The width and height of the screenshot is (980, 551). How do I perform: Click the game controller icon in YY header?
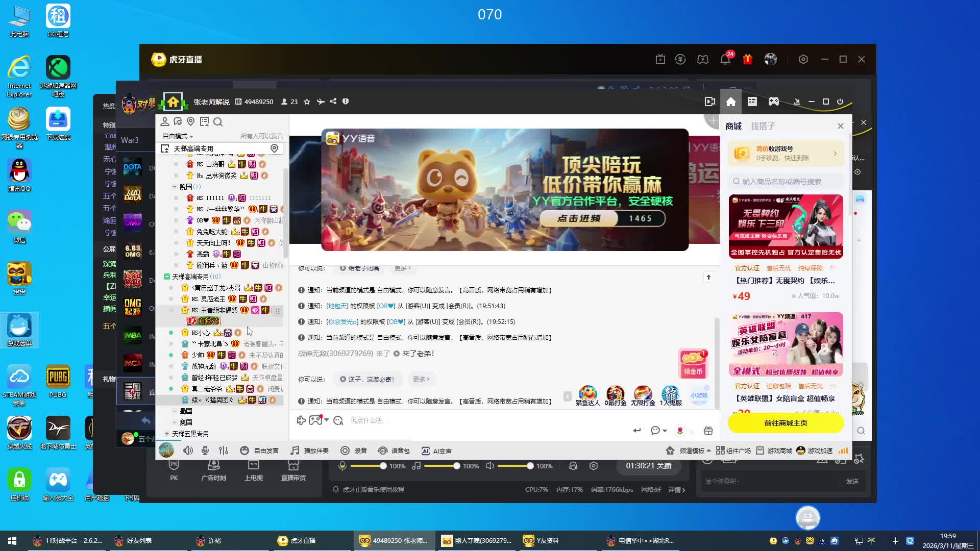(x=774, y=102)
